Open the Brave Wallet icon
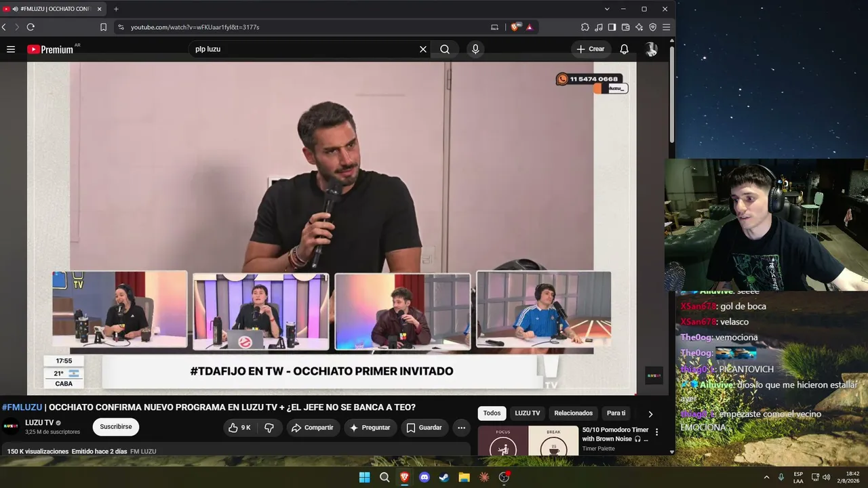 pos(626,27)
